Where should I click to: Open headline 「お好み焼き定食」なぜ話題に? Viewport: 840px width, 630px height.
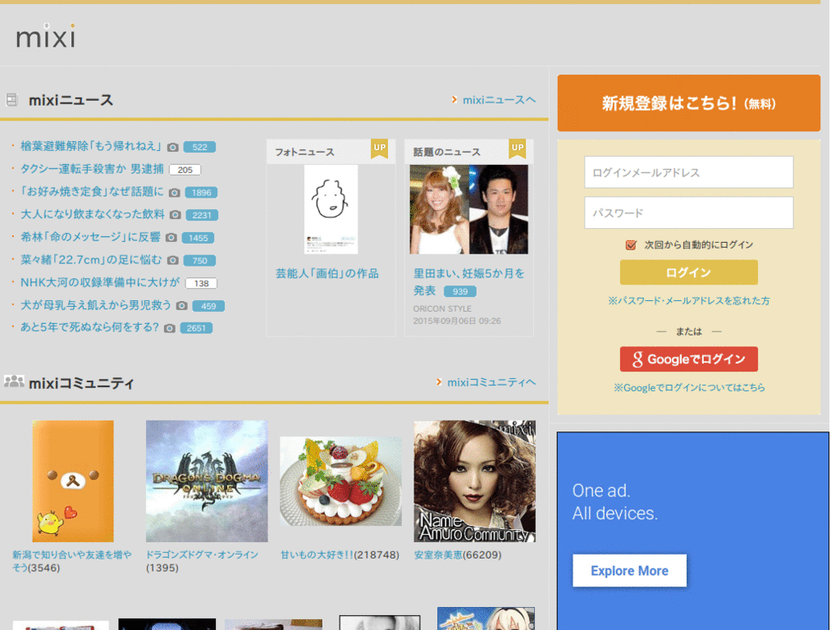[x=92, y=191]
